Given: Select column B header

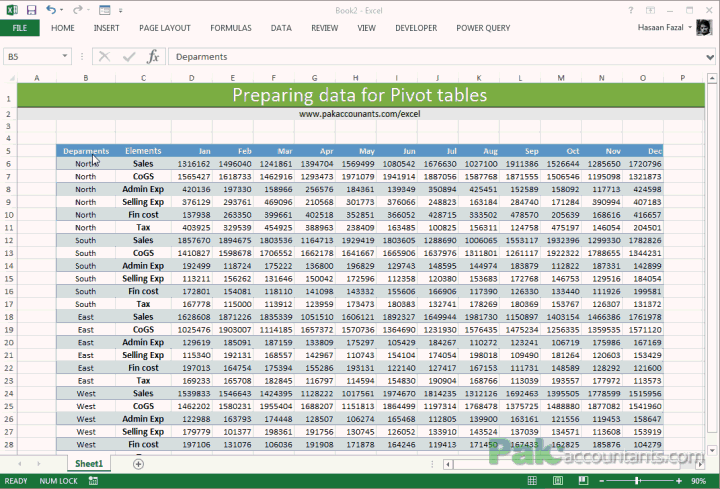Looking at the screenshot, I should click(x=86, y=78).
